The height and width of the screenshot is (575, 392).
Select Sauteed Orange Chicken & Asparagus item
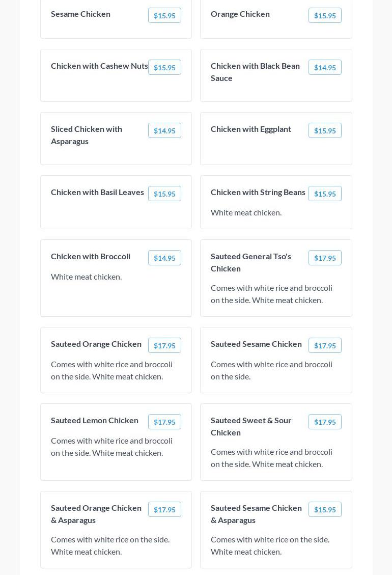[x=96, y=514]
